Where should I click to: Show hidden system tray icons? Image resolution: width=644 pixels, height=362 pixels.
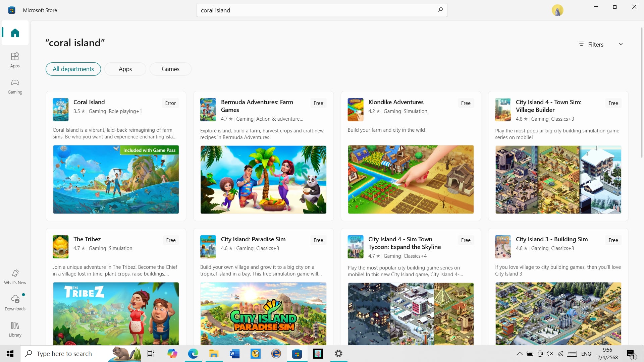(x=520, y=354)
